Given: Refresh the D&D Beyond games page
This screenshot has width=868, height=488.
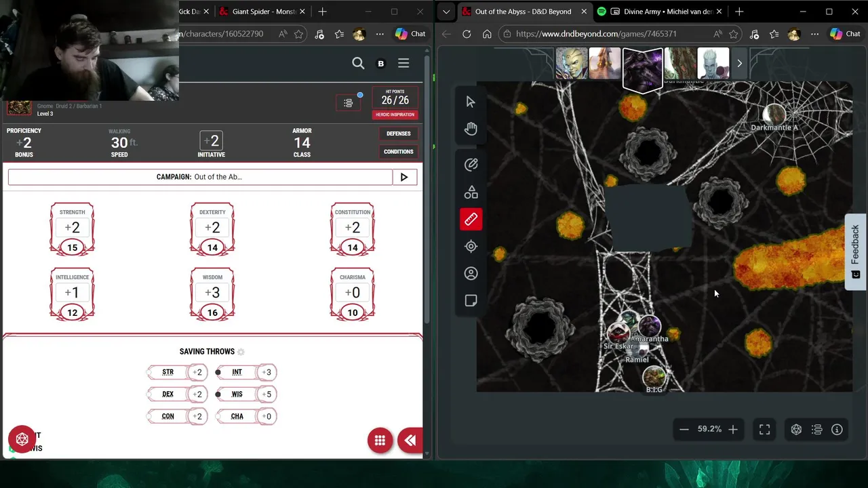Looking at the screenshot, I should 467,34.
